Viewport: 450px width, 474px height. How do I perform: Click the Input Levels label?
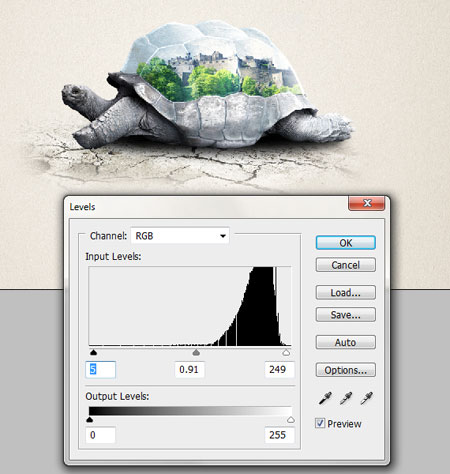click(113, 256)
